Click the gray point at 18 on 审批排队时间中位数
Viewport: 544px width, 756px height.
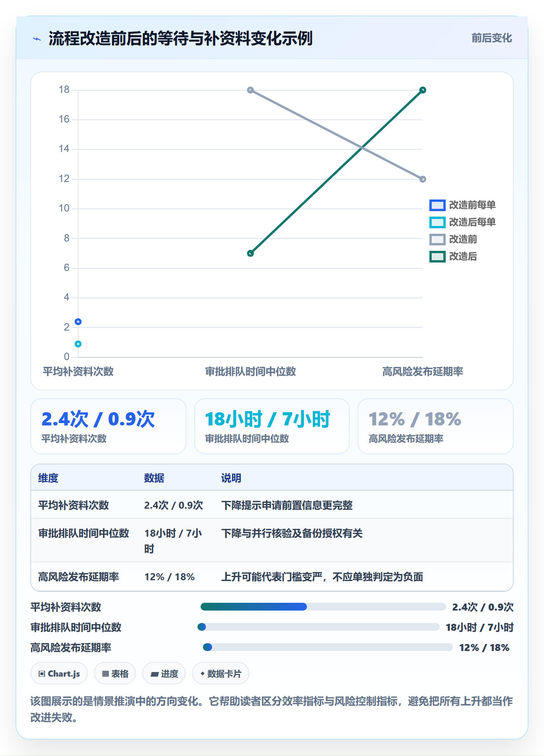(x=251, y=90)
